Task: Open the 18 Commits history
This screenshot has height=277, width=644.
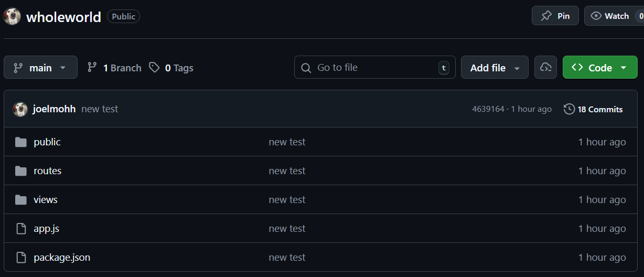Action: pyautogui.click(x=594, y=109)
